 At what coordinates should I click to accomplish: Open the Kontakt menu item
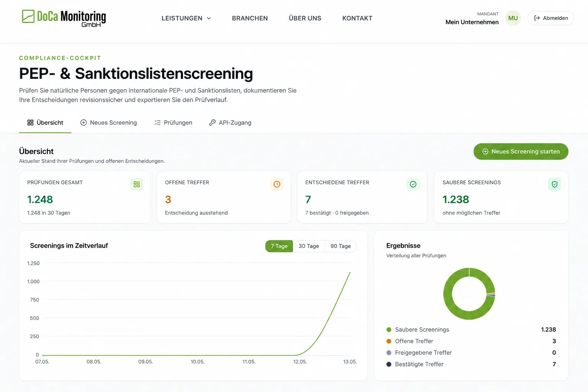click(357, 18)
